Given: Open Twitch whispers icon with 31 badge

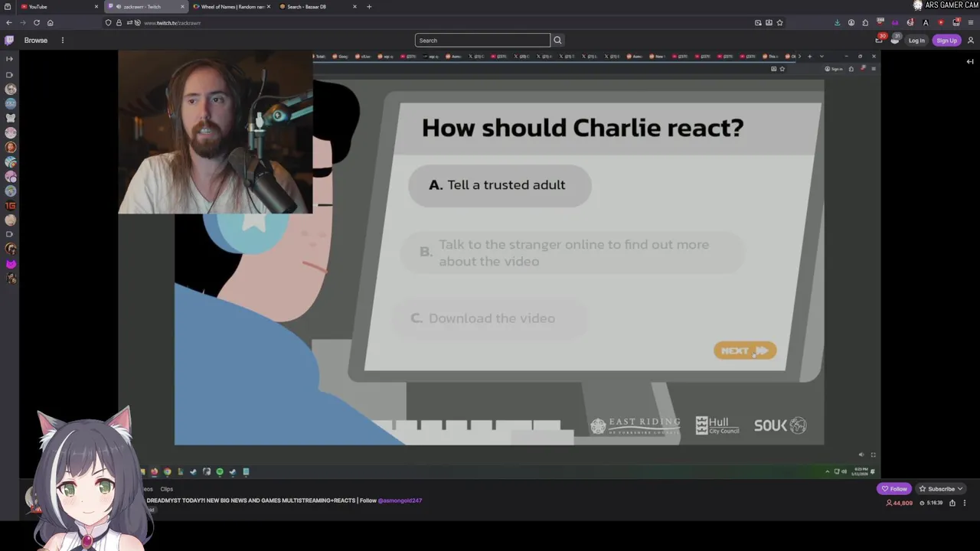Looking at the screenshot, I should (895, 40).
